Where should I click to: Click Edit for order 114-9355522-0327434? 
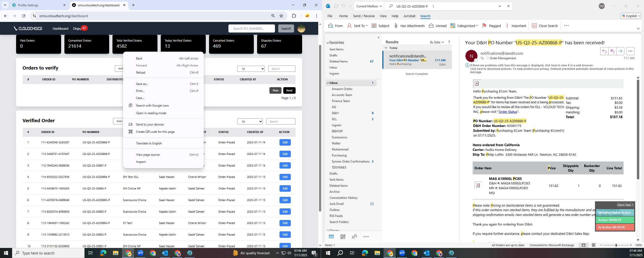click(285, 177)
